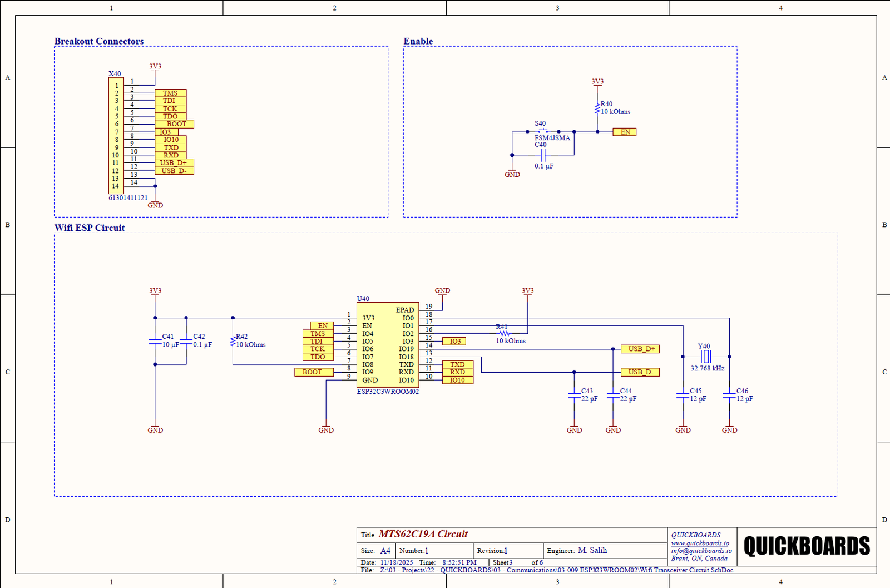Click the C46 12 pF capacitor symbol
Viewport: 890px width, 588px height.
pos(729,395)
